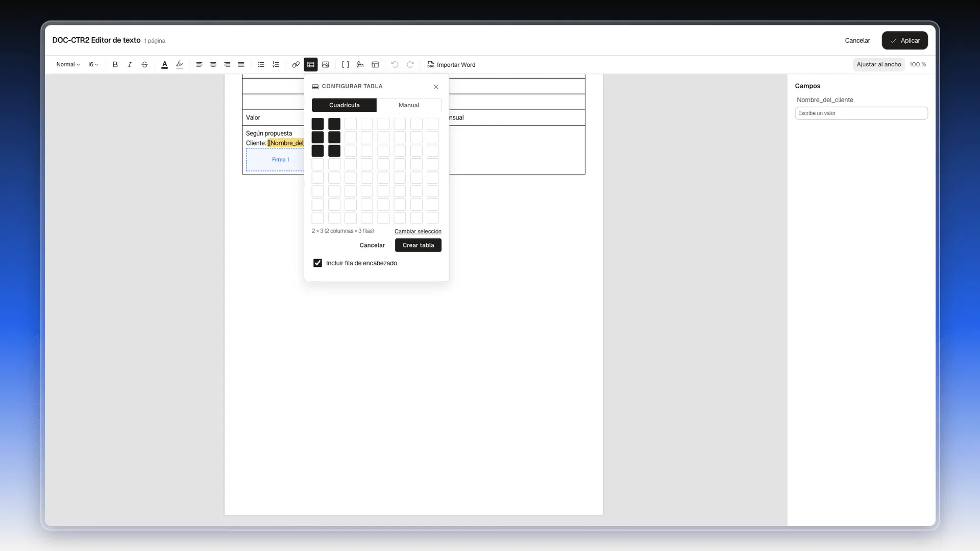Click Ajustar al ancho zoom button
This screenshot has width=980, height=551.
click(879, 64)
